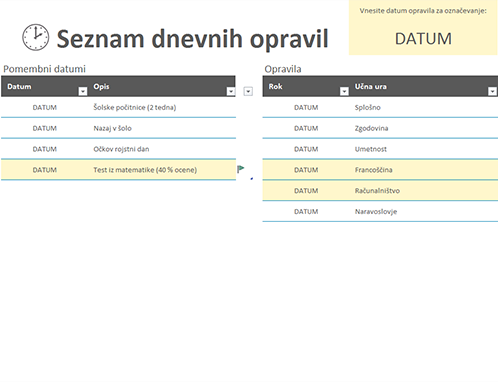The height and width of the screenshot is (382, 498).
Task: Open the standalone filter dropdown between tables
Action: (248, 91)
